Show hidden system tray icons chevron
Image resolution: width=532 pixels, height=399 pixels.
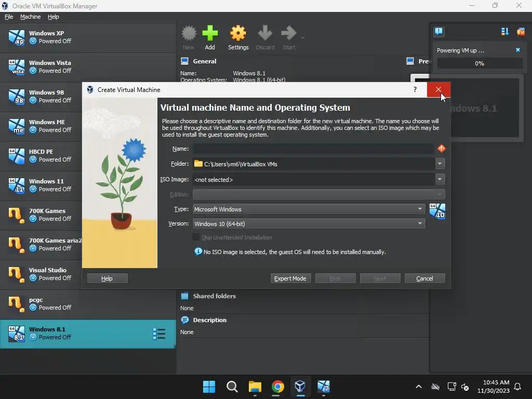(419, 387)
